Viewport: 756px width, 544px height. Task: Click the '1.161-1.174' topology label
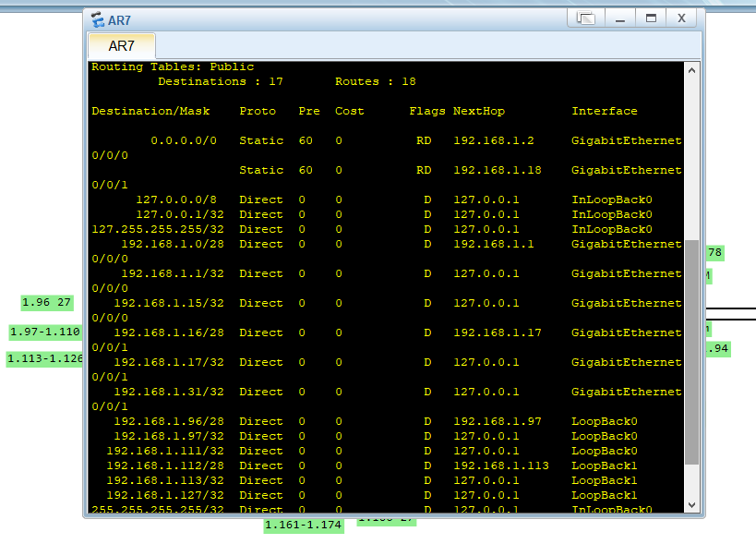click(304, 526)
